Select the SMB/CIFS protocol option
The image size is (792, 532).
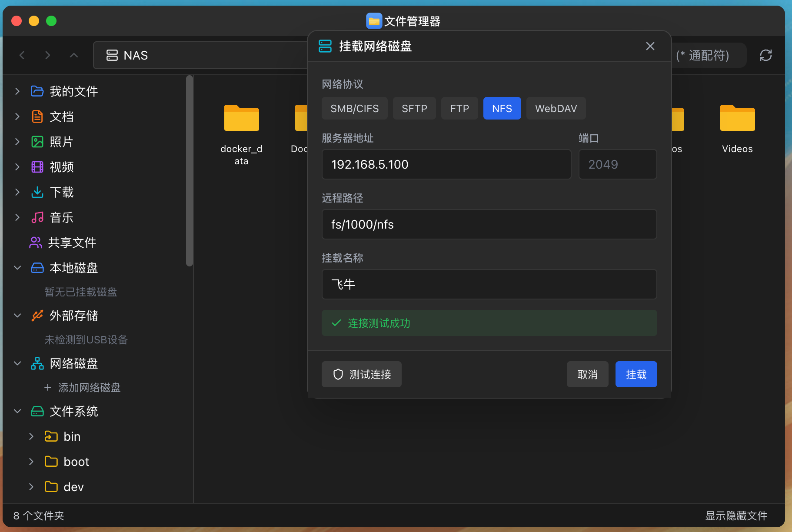(354, 108)
